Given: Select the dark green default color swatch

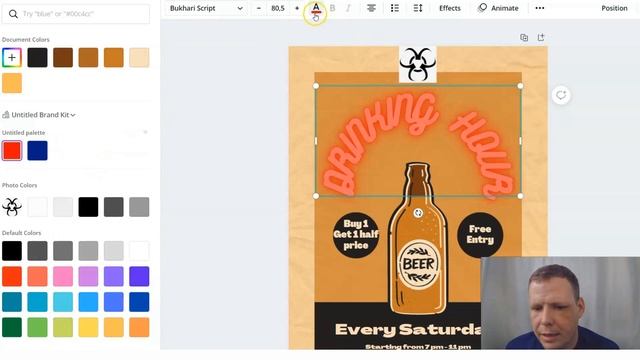Looking at the screenshot, I should [x=12, y=327].
